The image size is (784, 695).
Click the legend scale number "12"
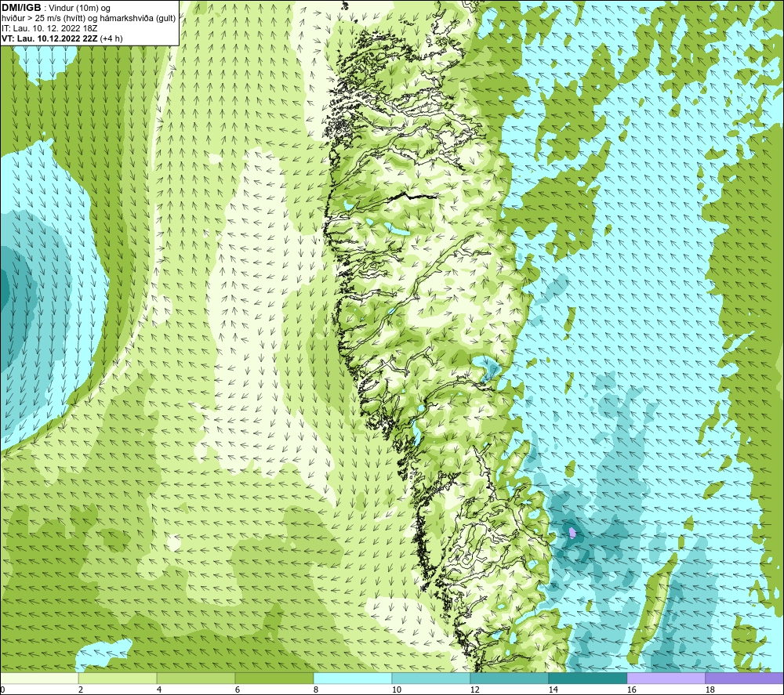coord(474,690)
